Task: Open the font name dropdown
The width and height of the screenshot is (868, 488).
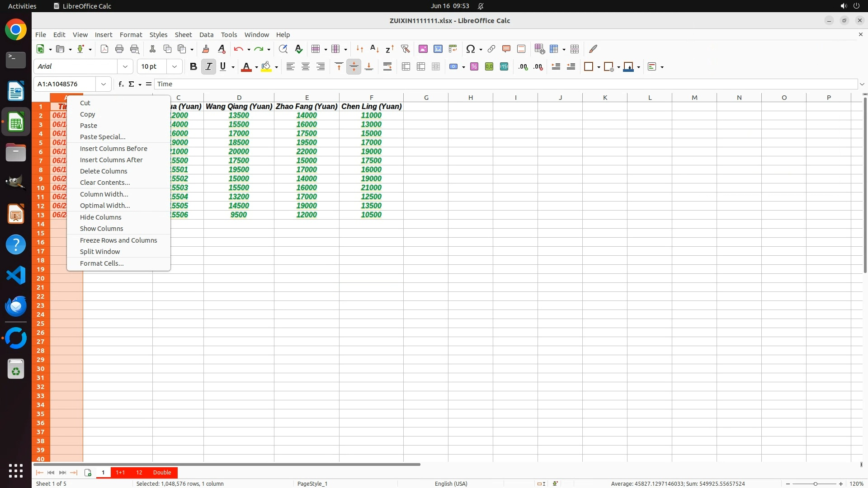Action: click(x=125, y=66)
